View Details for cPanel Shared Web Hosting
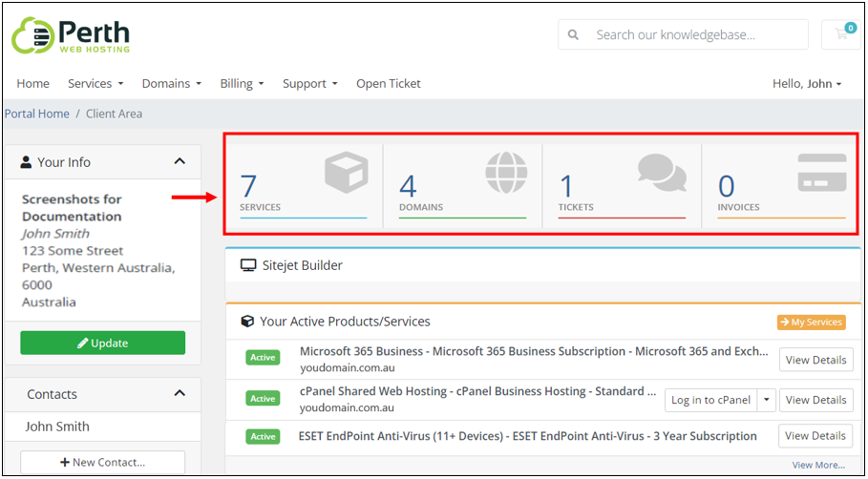Viewport: 868px width, 479px height. click(x=816, y=400)
